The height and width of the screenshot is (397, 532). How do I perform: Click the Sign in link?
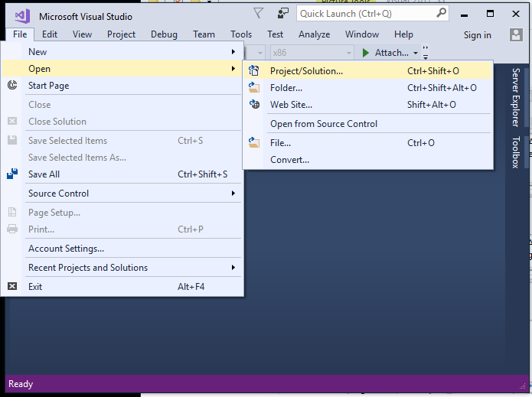tap(478, 35)
